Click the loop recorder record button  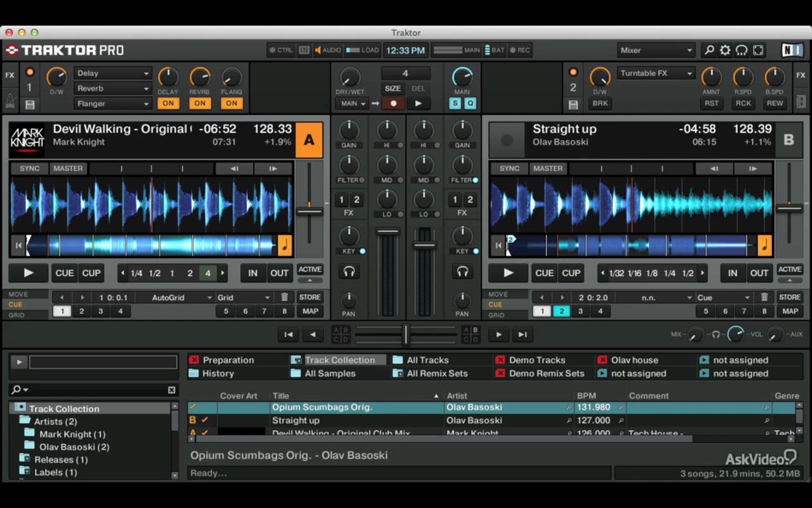[393, 103]
